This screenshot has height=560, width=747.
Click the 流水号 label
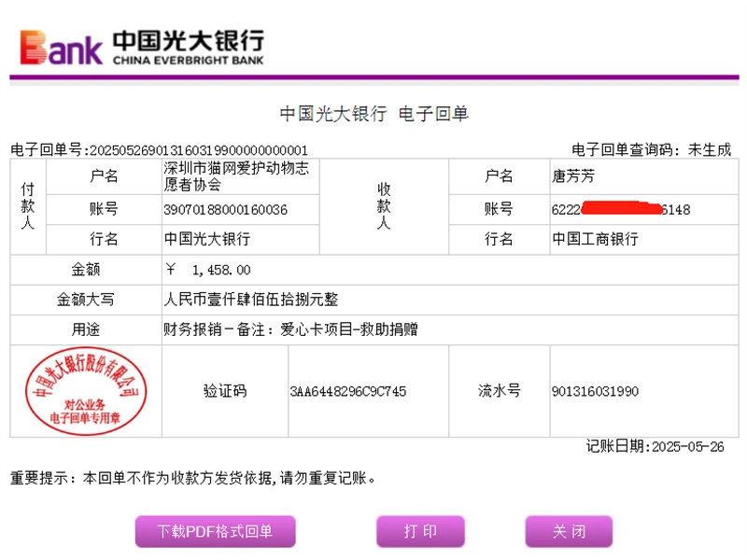coord(500,391)
